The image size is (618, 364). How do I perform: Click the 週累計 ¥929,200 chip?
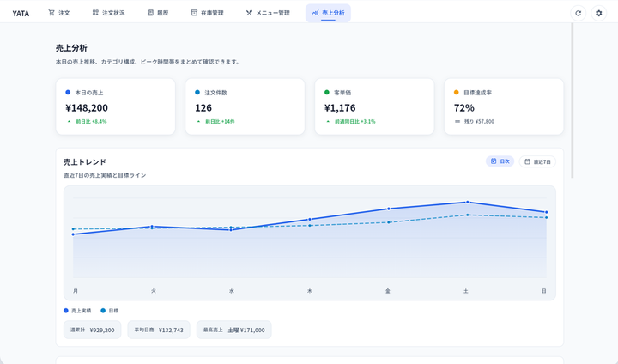click(x=92, y=330)
